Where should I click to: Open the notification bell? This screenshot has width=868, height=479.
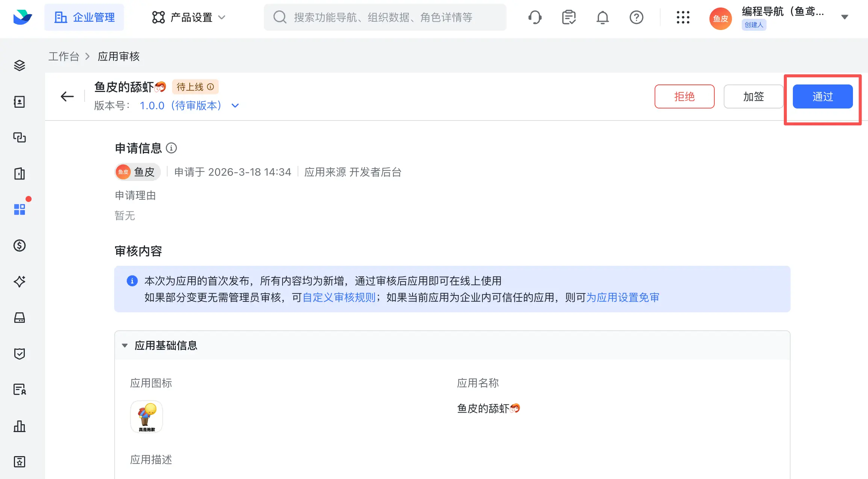tap(602, 17)
